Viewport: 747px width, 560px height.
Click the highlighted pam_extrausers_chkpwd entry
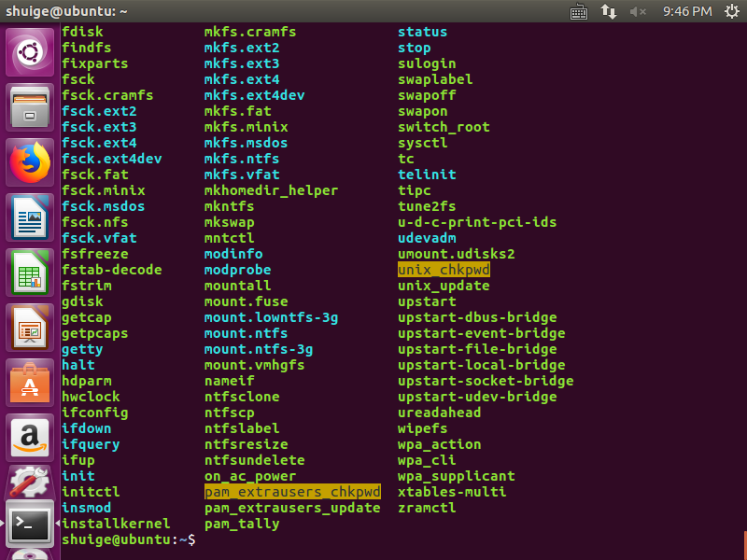point(292,492)
